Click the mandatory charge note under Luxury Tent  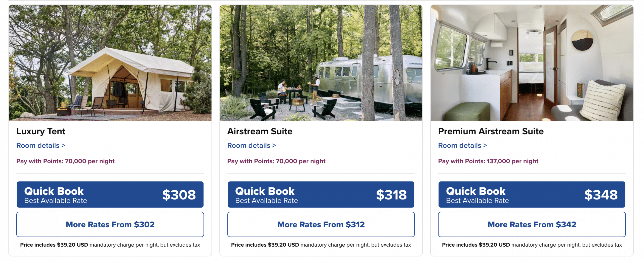click(110, 245)
